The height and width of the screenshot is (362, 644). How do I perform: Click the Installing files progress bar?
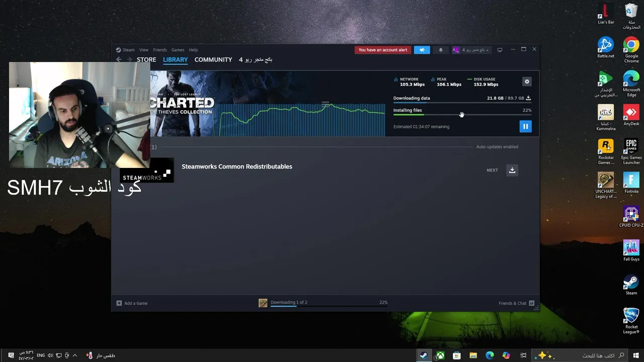click(x=462, y=115)
